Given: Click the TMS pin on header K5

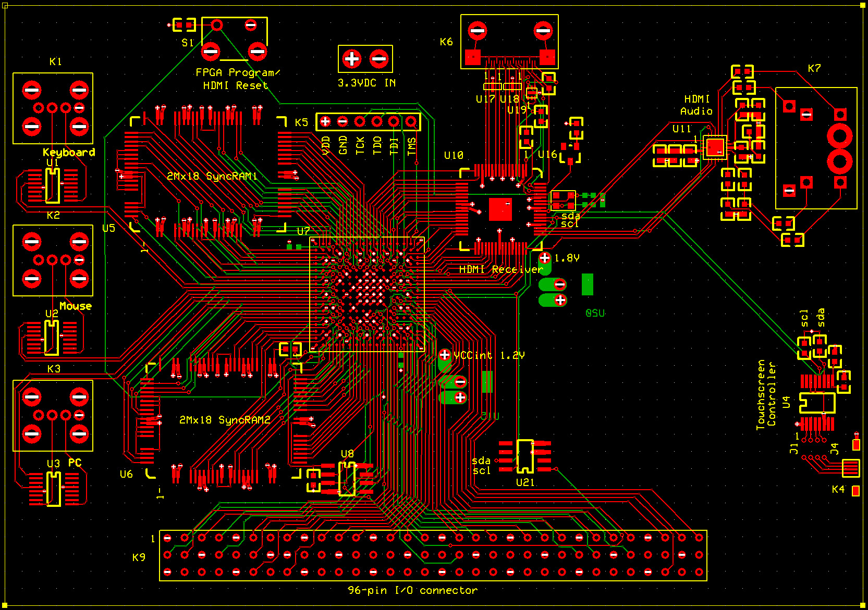Looking at the screenshot, I should [x=411, y=122].
